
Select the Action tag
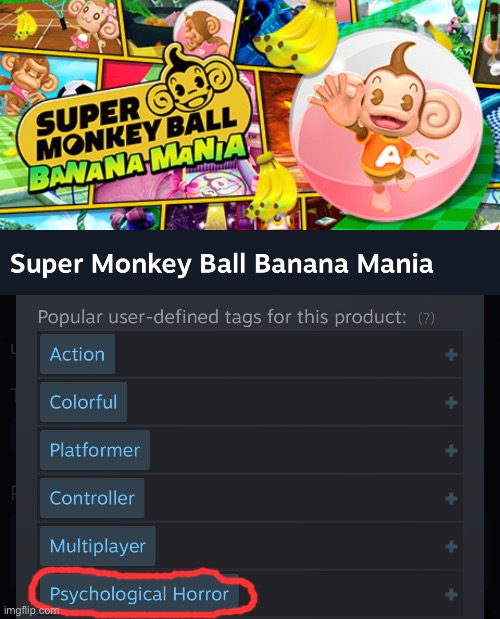tap(77, 354)
